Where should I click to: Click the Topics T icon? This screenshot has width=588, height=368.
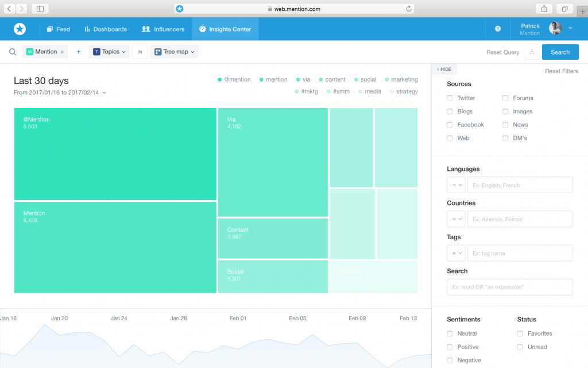(96, 52)
